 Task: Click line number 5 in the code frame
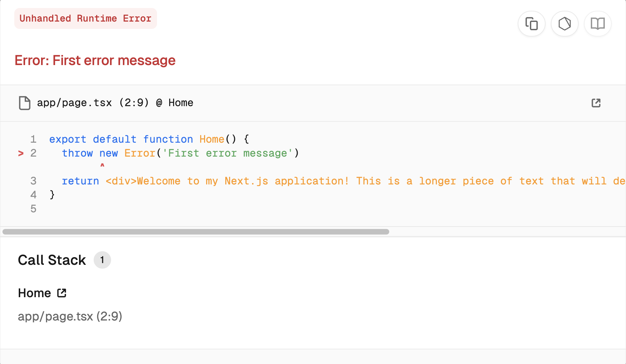pos(33,209)
